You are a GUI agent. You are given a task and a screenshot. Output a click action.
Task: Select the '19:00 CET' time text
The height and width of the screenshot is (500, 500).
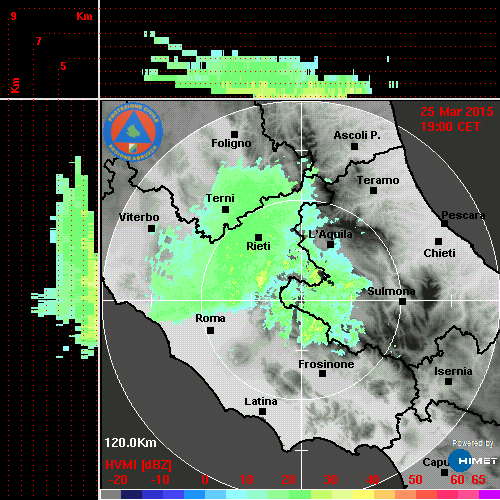[450, 127]
